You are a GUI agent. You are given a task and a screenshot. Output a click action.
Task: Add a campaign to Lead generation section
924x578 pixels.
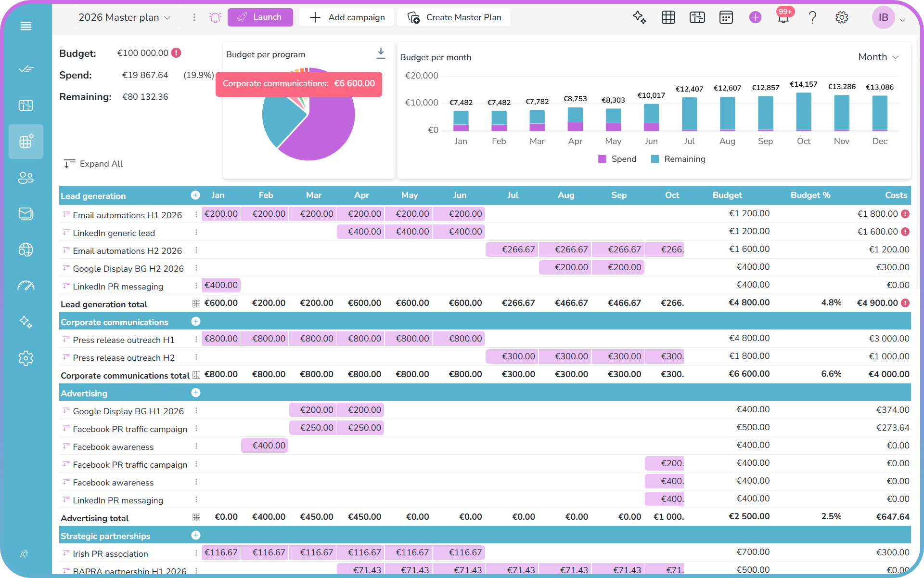click(x=195, y=195)
